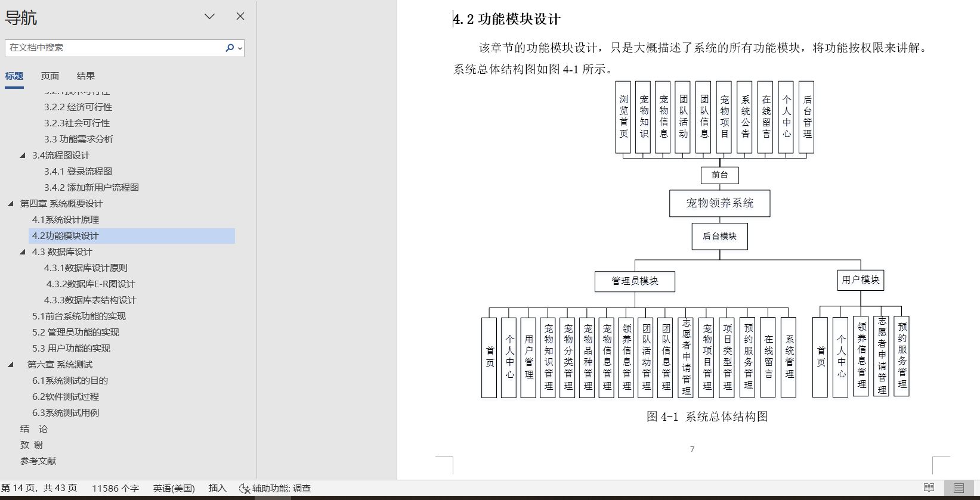980x500 pixels.
Task: Close the navigation pane
Action: pyautogui.click(x=240, y=16)
